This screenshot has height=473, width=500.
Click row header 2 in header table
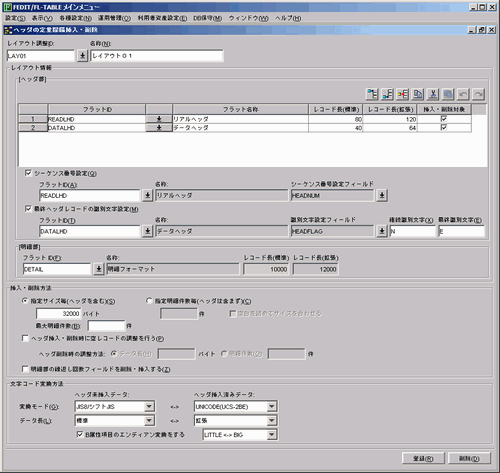(x=33, y=128)
